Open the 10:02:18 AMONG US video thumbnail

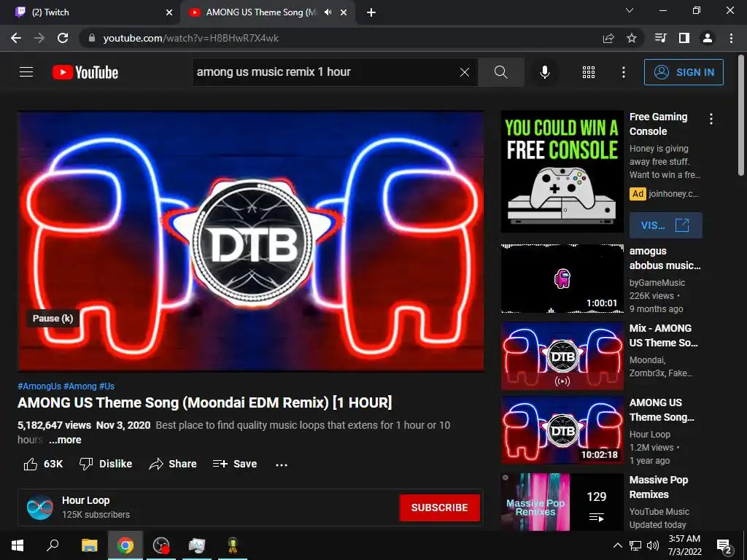(x=562, y=429)
